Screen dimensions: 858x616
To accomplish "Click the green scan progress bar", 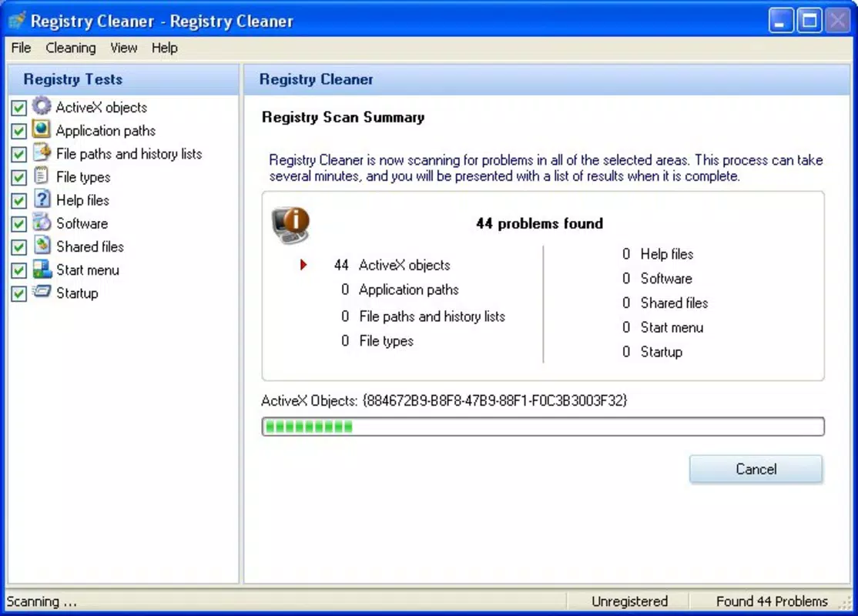I will click(x=543, y=427).
